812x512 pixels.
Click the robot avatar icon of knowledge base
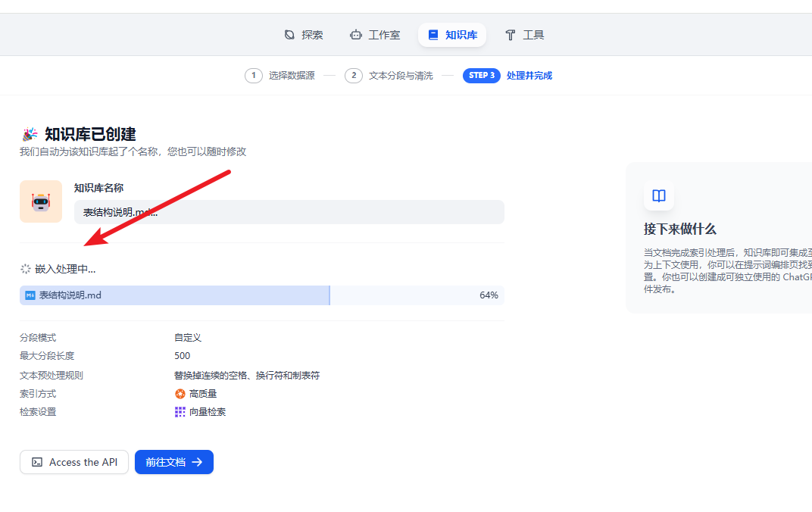click(41, 201)
